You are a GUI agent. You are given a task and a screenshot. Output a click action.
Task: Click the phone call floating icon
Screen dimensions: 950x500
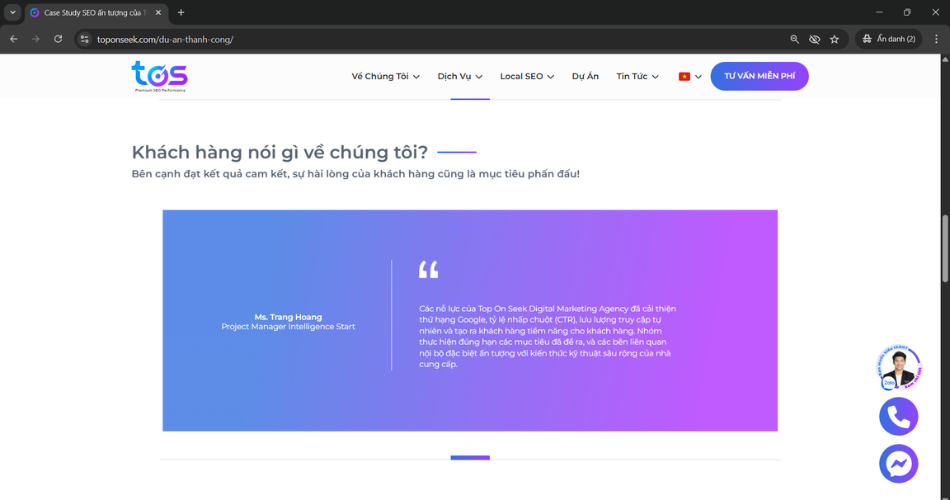tap(898, 416)
